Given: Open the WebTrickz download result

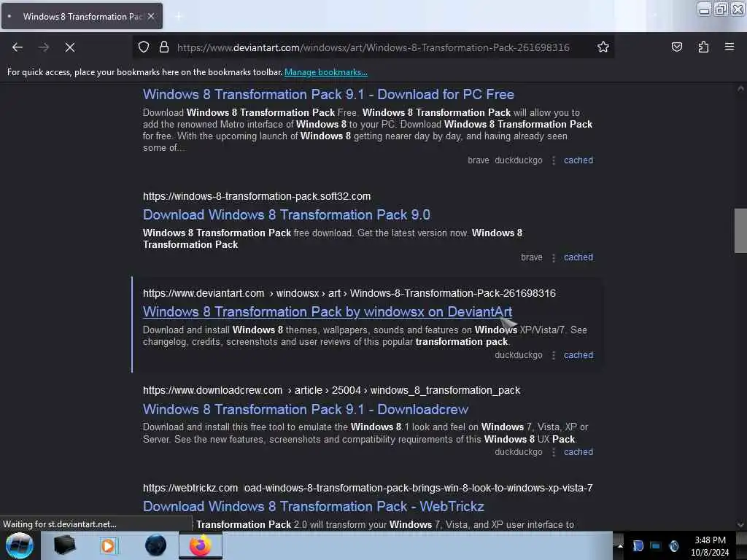Looking at the screenshot, I should [x=314, y=506].
